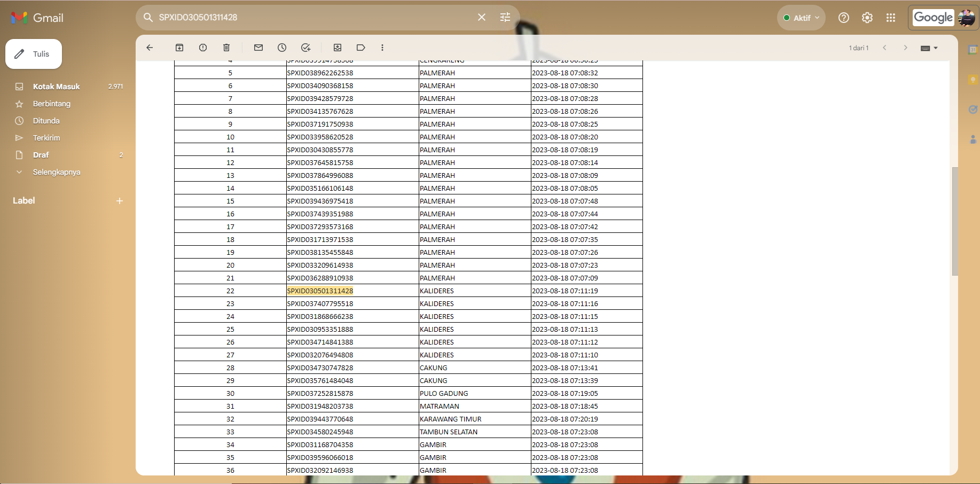This screenshot has width=980, height=484.
Task: Click the email vertical scrollbar
Action: click(955, 221)
